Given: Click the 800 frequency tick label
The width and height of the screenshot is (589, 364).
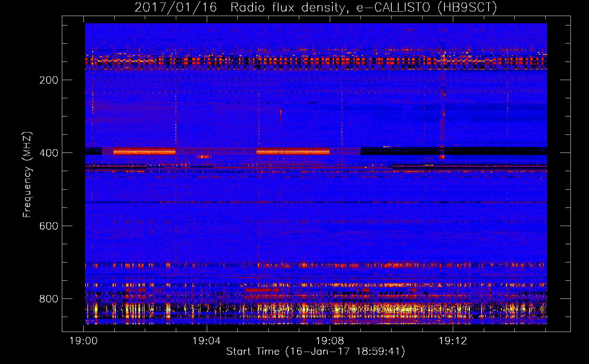Looking at the screenshot, I should [x=49, y=299].
